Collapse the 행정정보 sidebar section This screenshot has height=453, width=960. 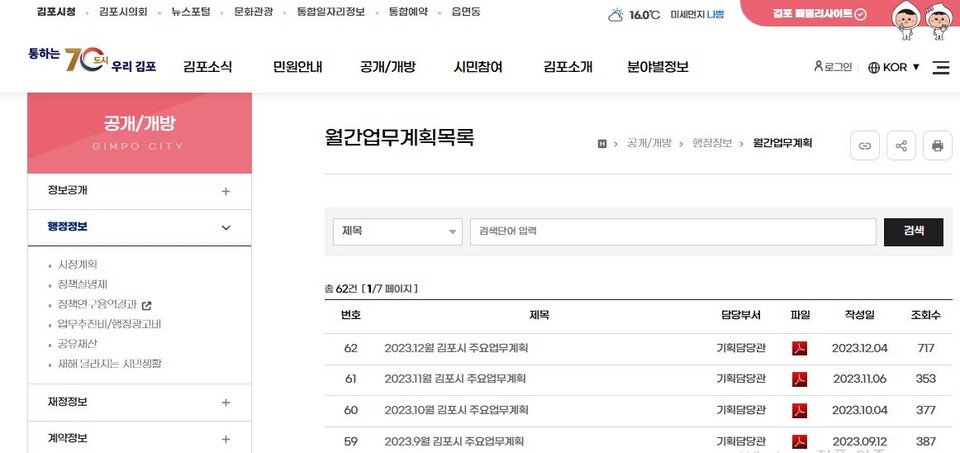click(140, 227)
